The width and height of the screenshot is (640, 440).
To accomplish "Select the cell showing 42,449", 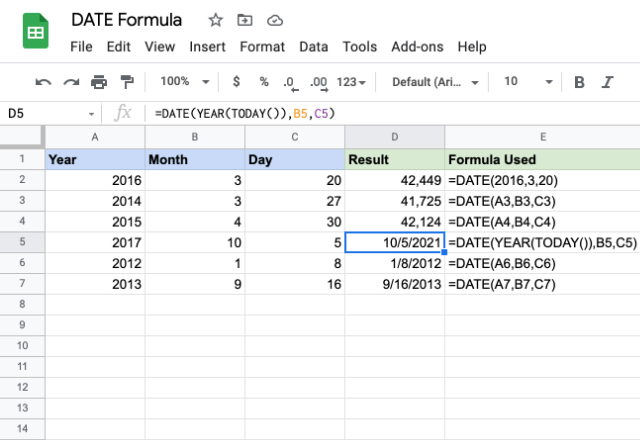I will [395, 180].
